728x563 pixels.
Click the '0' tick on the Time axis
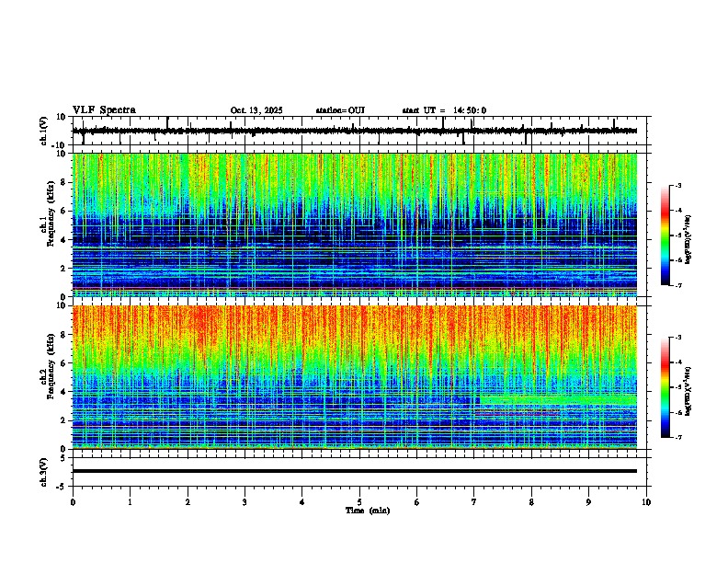(x=73, y=502)
